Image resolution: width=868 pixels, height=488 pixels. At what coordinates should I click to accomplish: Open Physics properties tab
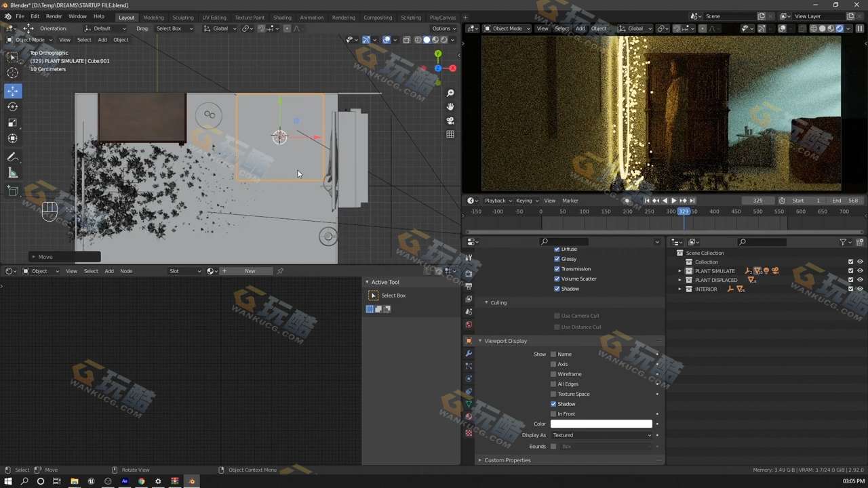(x=469, y=379)
